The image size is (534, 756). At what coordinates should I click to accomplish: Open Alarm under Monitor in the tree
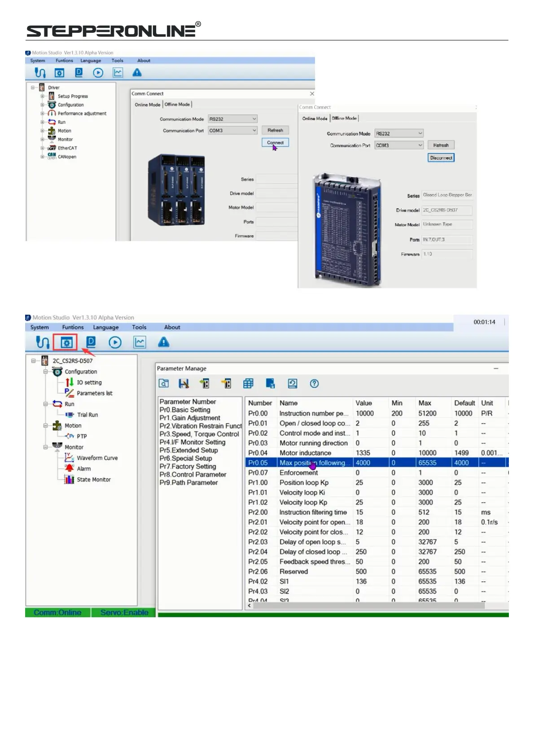(x=83, y=469)
